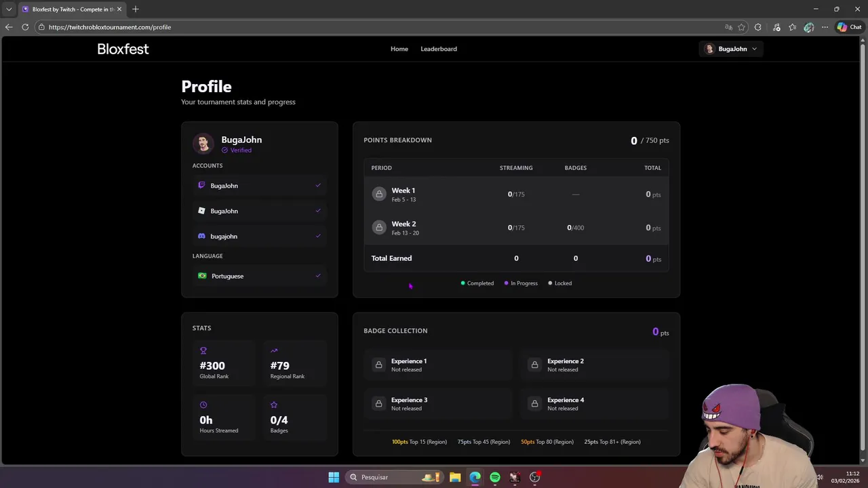Image resolution: width=868 pixels, height=488 pixels.
Task: Open the browser profile picture icon
Action: click(808, 27)
